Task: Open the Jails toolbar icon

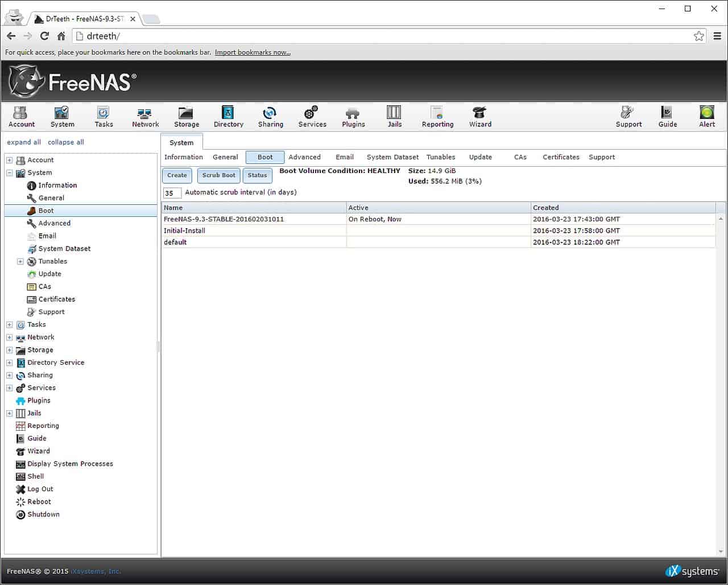Action: click(x=394, y=117)
